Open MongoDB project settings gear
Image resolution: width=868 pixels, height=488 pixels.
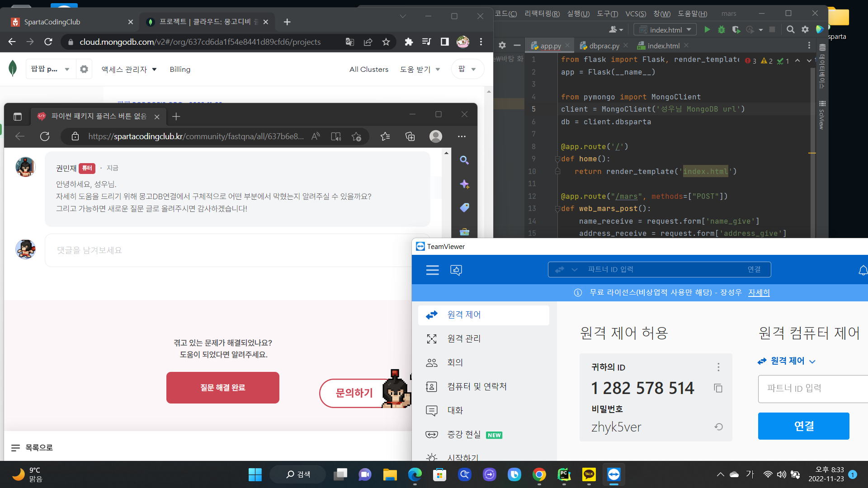tap(84, 69)
